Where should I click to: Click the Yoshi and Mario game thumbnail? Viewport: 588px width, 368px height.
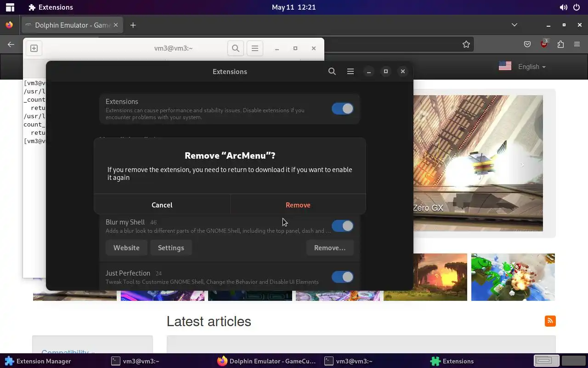tap(513, 277)
